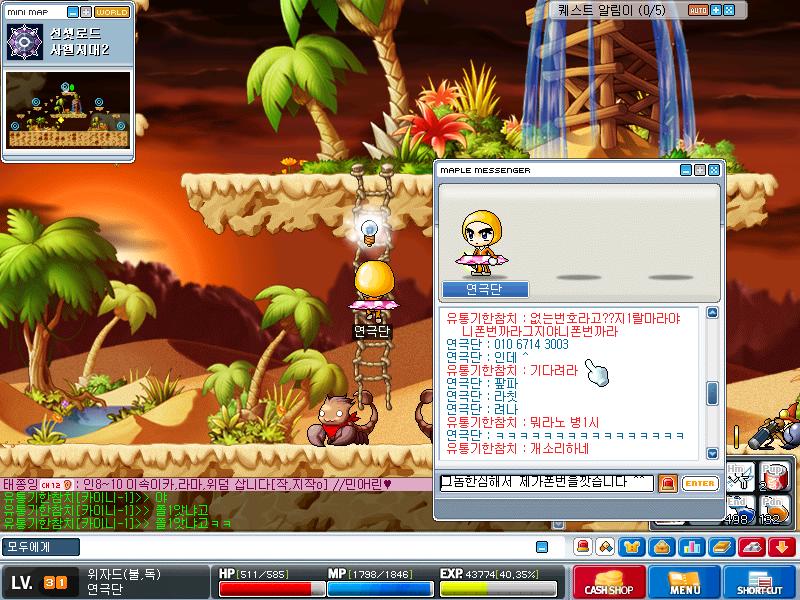This screenshot has width=800, height=600.
Task: Click the red HP gauge bar
Action: 272,589
